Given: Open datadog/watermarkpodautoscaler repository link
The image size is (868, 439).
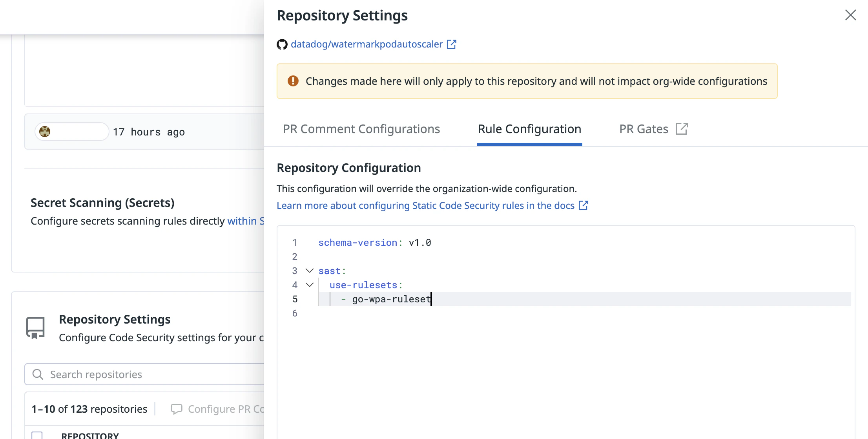Looking at the screenshot, I should (367, 44).
